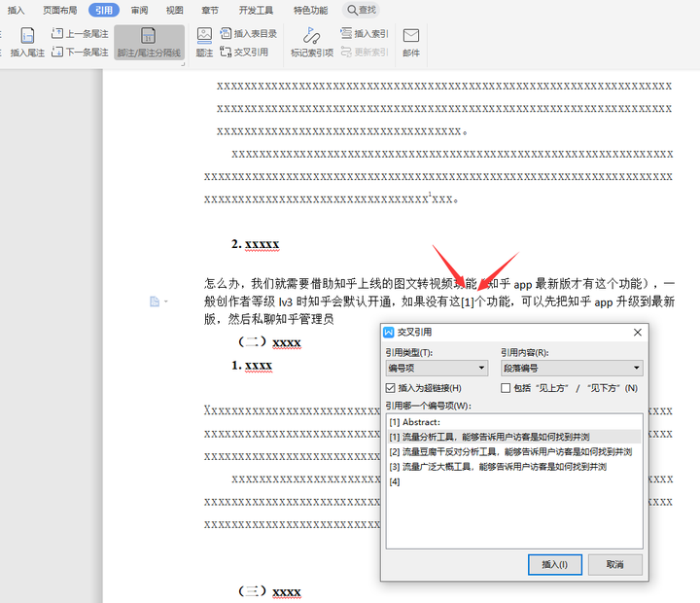Click the 插入尾注 (insert endnote) icon
Viewport: 700px width, 603px height.
27,35
